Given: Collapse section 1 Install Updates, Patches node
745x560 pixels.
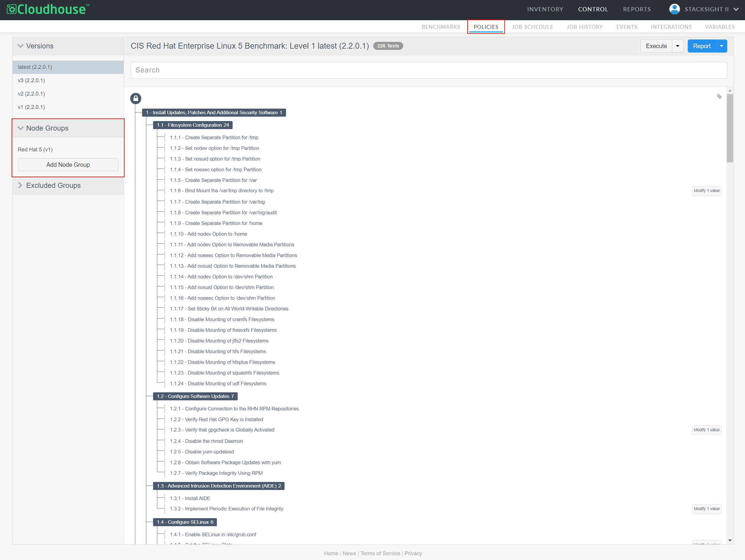Looking at the screenshot, I should tap(214, 112).
